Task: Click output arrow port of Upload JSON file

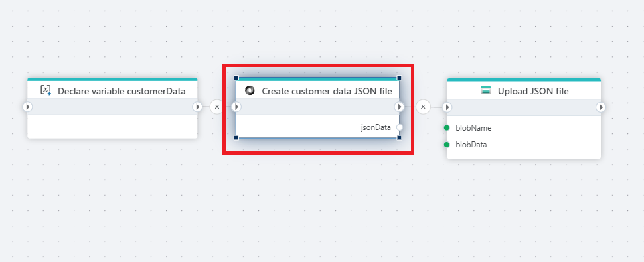Action: [601, 107]
